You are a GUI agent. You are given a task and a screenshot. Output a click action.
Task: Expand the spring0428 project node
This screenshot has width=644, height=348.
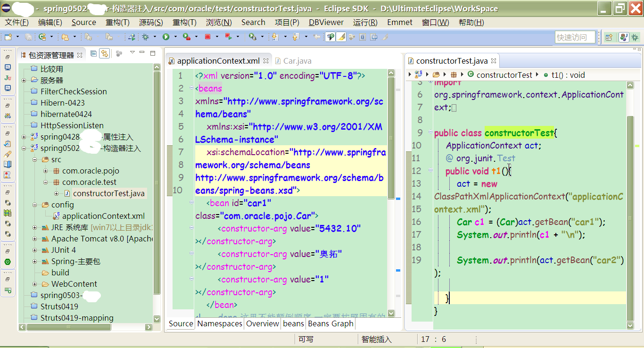pos(24,137)
